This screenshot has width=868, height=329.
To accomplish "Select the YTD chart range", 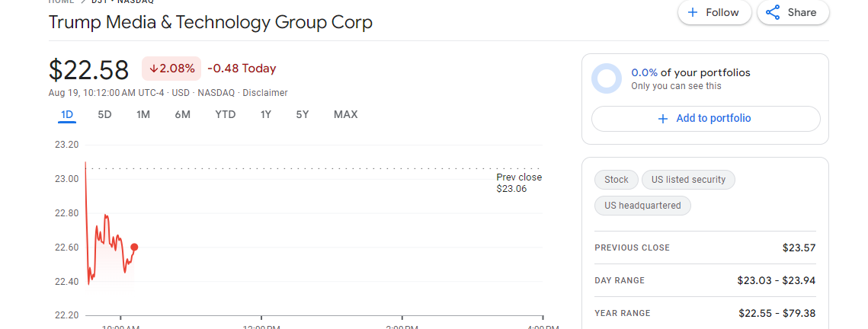I will tap(225, 115).
